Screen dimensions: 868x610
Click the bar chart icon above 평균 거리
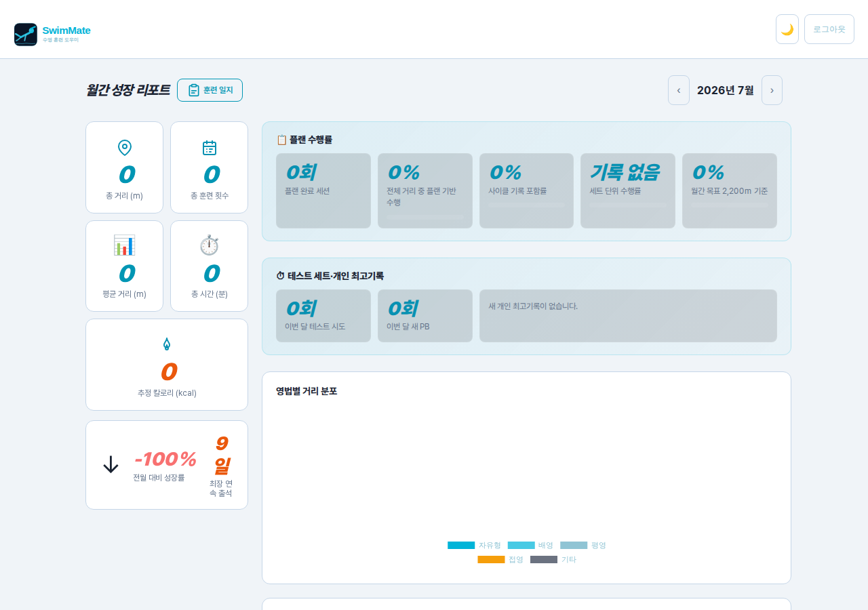[125, 245]
